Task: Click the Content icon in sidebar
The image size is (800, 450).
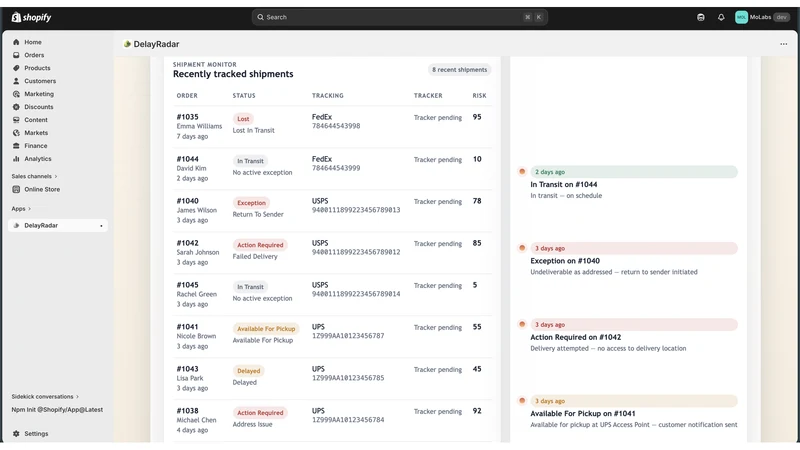Action: [x=16, y=120]
